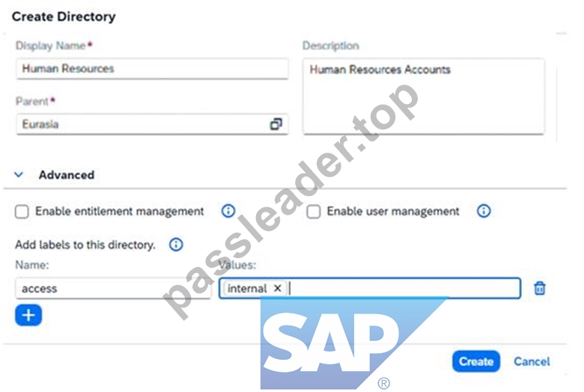Add another label with plus button
Screen dimensions: 584x392
28,315
